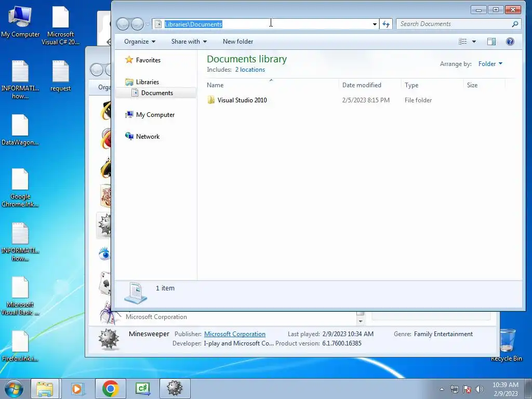532x399 pixels.
Task: Show hidden tray icons arrow
Action: [x=442, y=389]
